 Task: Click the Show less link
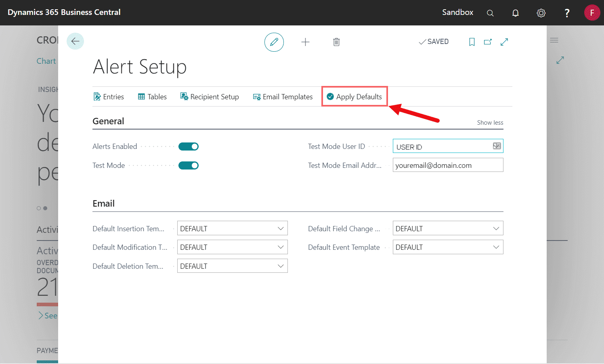click(490, 123)
